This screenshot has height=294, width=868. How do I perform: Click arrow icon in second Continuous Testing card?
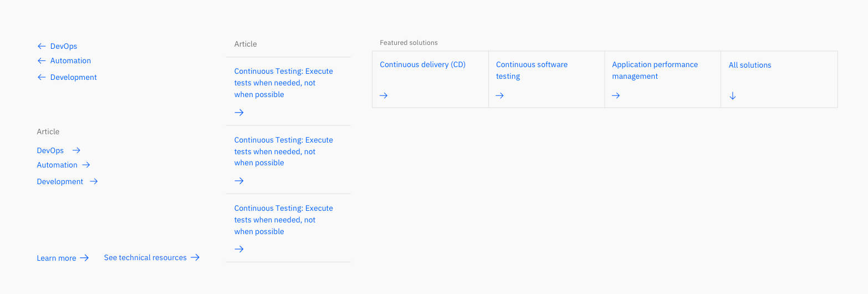pyautogui.click(x=239, y=181)
